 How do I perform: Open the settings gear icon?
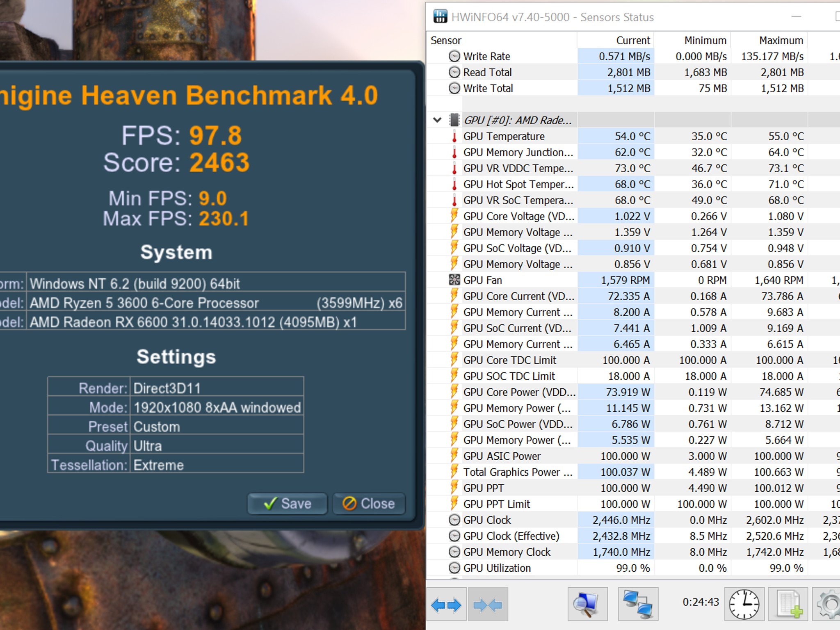[828, 605]
